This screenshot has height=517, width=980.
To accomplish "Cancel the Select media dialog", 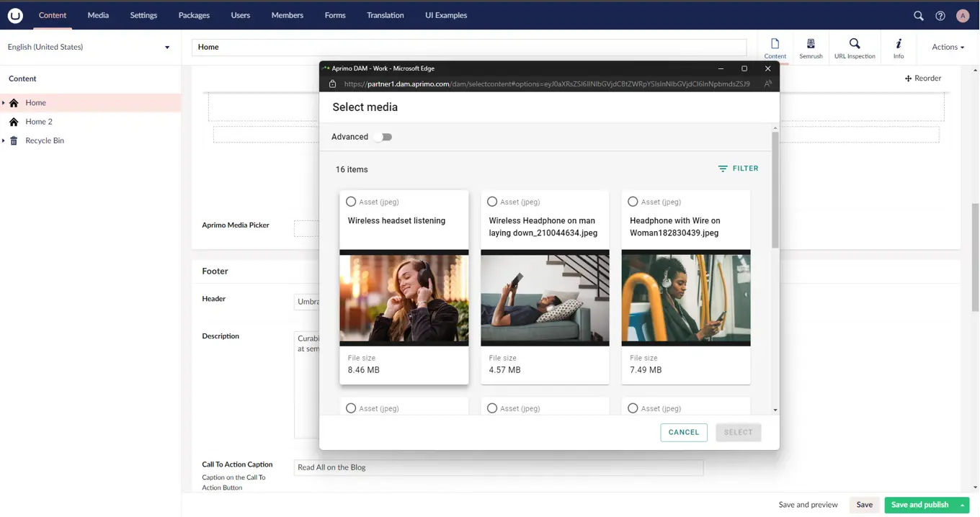I will coord(683,432).
